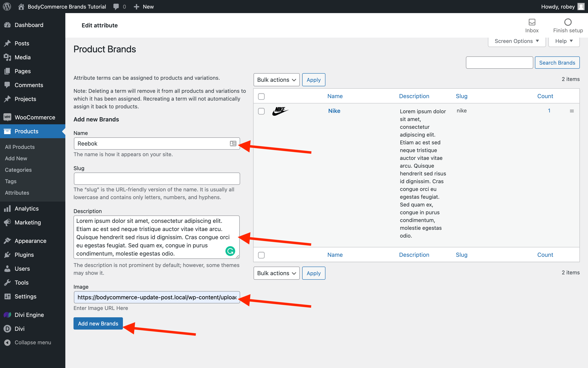Click the Tools wrench icon
Image resolution: width=588 pixels, height=368 pixels.
tap(8, 282)
